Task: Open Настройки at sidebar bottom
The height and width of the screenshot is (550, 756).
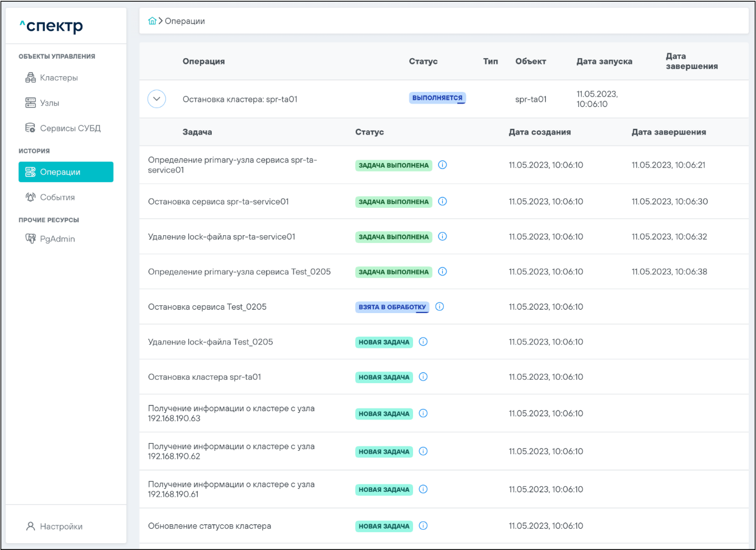Action: (61, 526)
